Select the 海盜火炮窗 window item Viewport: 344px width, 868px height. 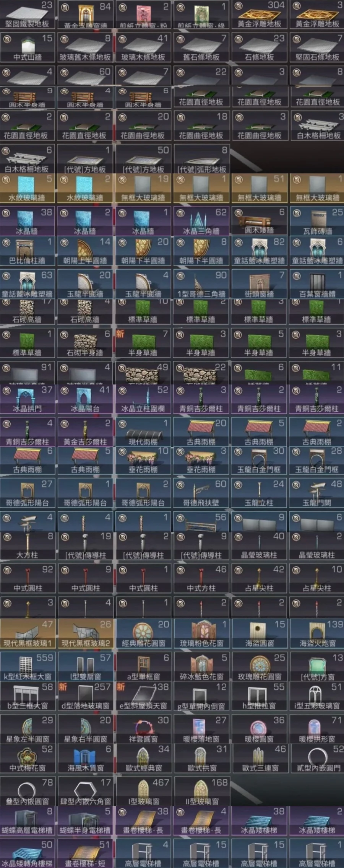[317, 633]
